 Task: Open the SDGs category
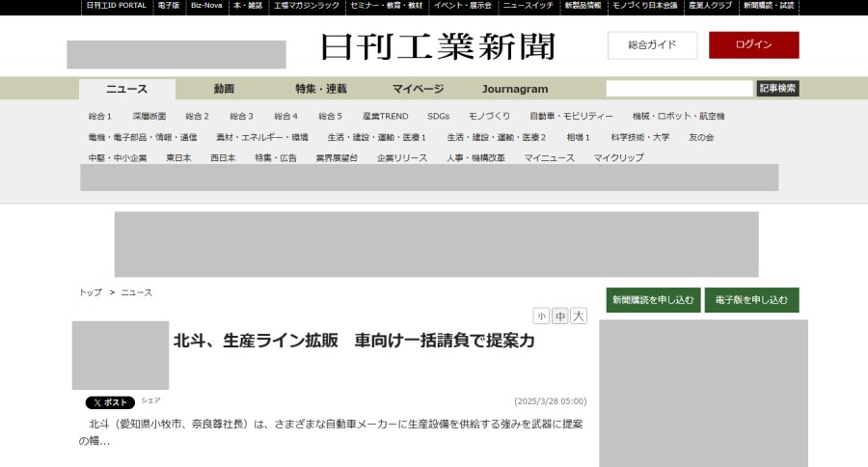pos(439,117)
